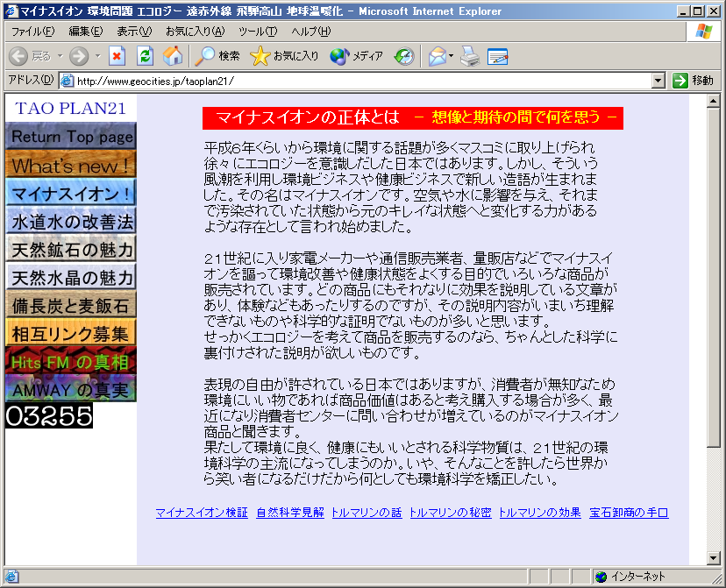The height and width of the screenshot is (588, 726).
Task: Open the ヘルプ(H) menu
Action: (311, 32)
